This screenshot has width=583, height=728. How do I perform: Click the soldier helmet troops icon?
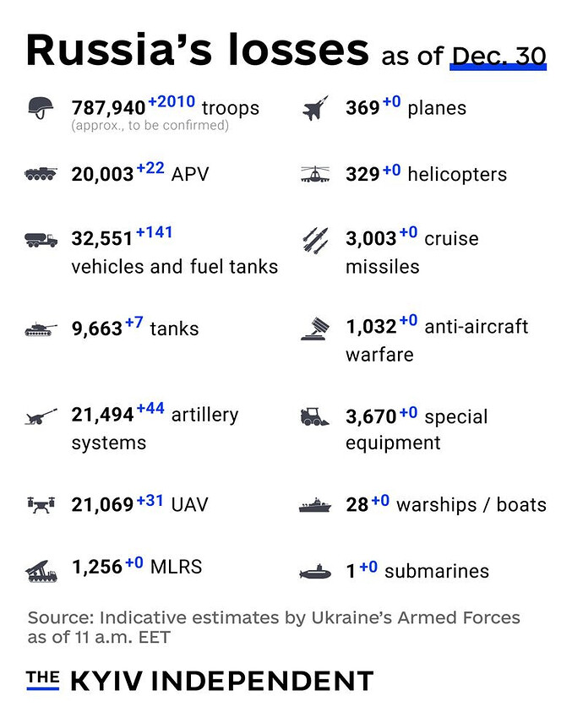pyautogui.click(x=41, y=108)
